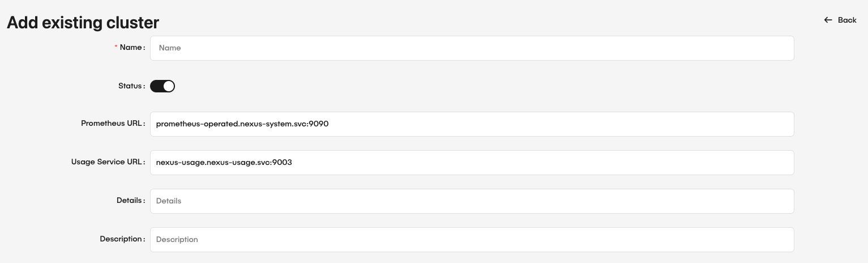This screenshot has height=263, width=868.
Task: Click the Back arrow icon
Action: (828, 20)
